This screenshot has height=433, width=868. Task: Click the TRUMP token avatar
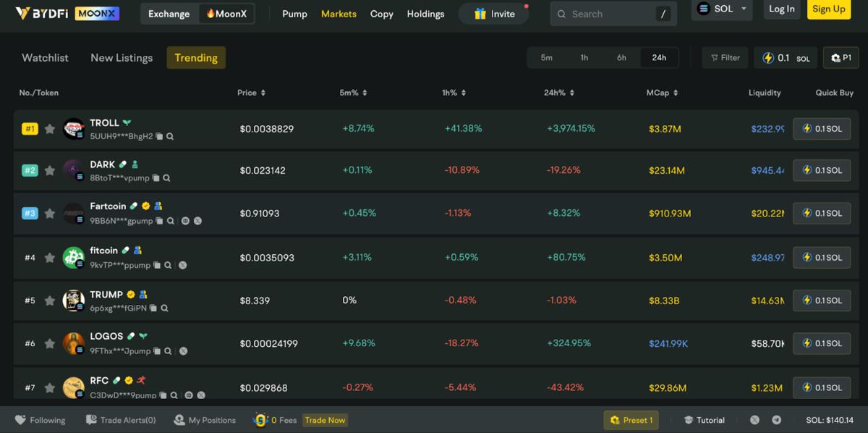73,300
